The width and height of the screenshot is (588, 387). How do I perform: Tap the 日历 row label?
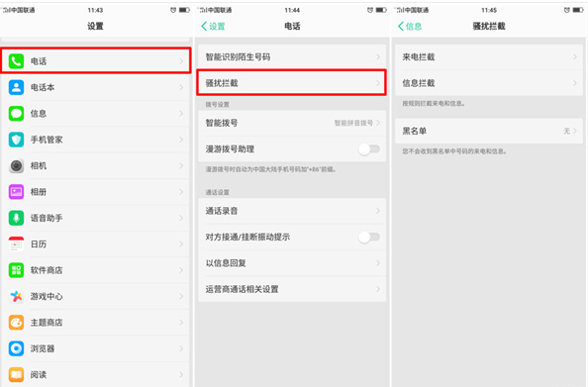click(x=39, y=244)
